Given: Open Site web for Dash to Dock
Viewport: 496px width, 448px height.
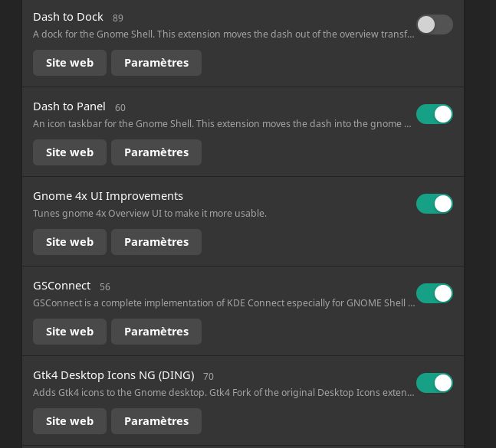Looking at the screenshot, I should [x=70, y=63].
